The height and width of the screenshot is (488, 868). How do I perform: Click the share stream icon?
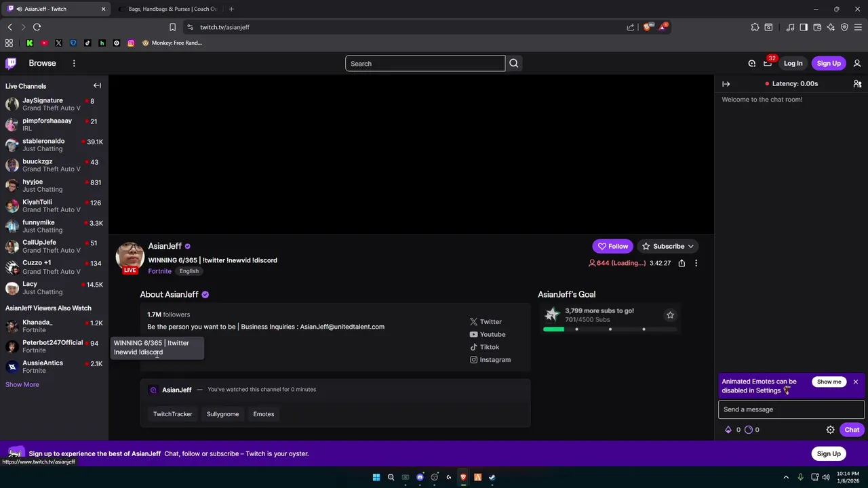coord(682,263)
